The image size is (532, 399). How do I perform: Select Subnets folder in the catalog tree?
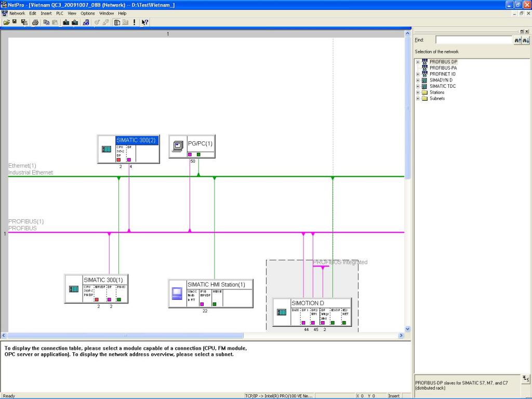pyautogui.click(x=437, y=99)
